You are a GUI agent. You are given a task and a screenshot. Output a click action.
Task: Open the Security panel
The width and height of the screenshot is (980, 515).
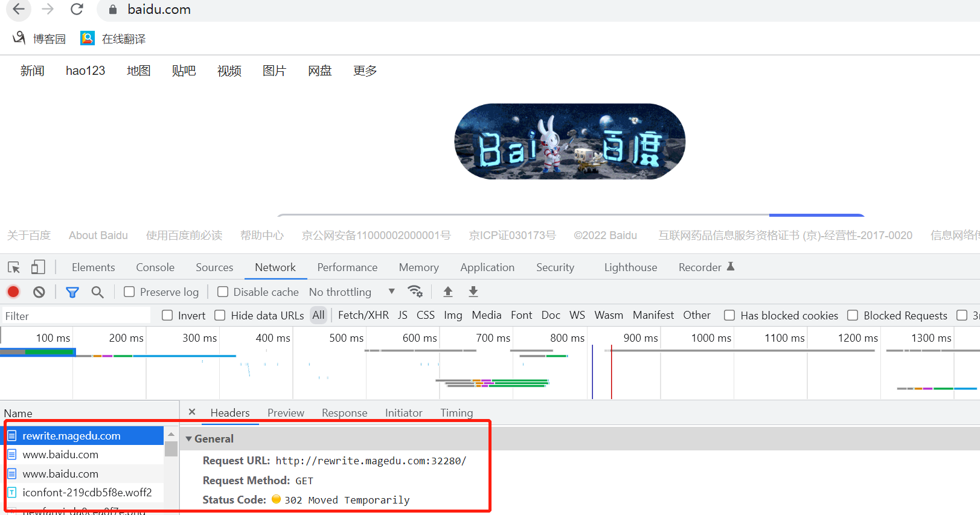tap(555, 267)
